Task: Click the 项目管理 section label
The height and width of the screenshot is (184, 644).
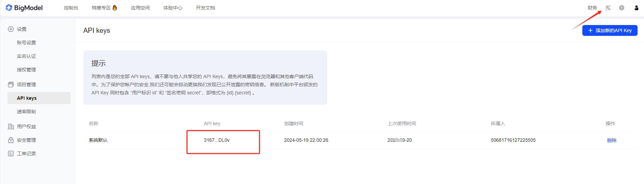Action: coord(26,85)
